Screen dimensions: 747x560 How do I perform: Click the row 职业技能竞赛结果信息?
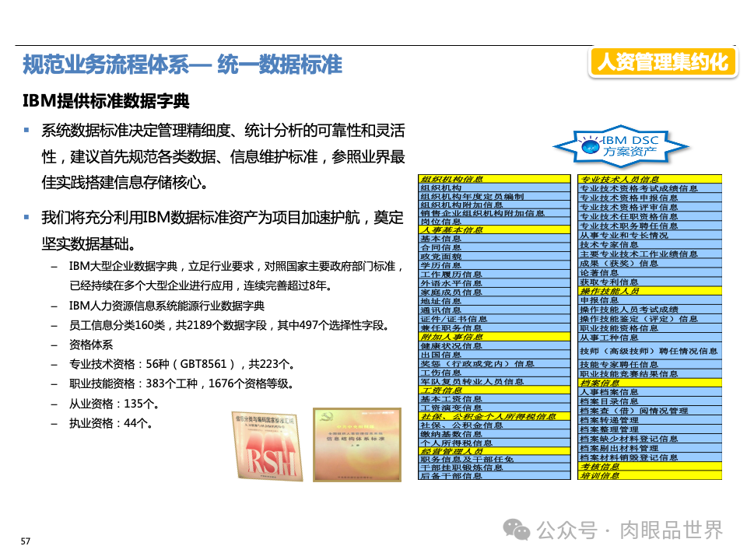click(650, 374)
